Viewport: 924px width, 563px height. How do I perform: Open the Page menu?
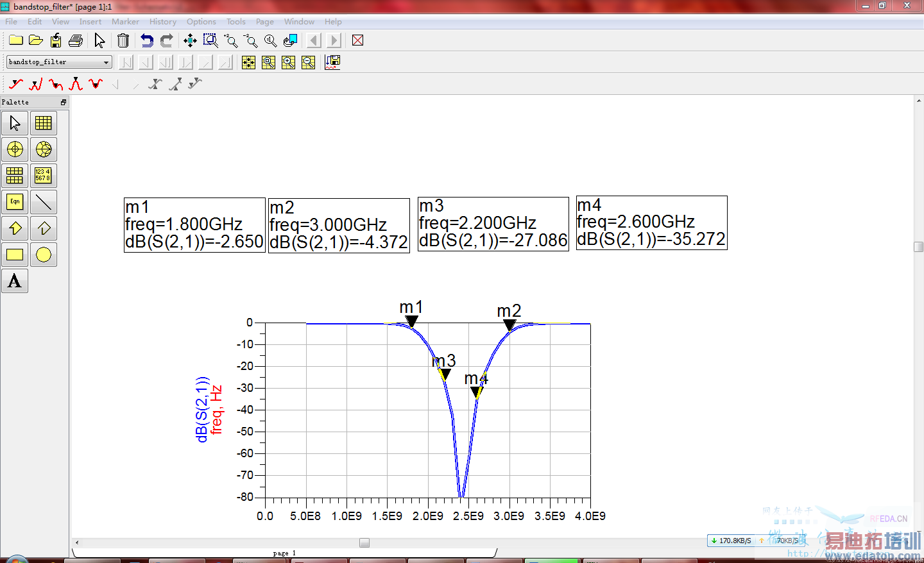tap(265, 22)
